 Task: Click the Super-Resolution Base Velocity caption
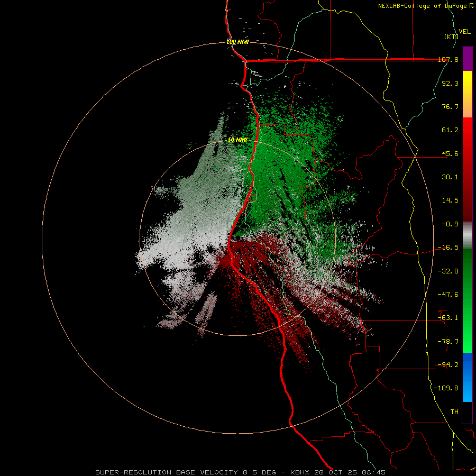click(x=241, y=472)
